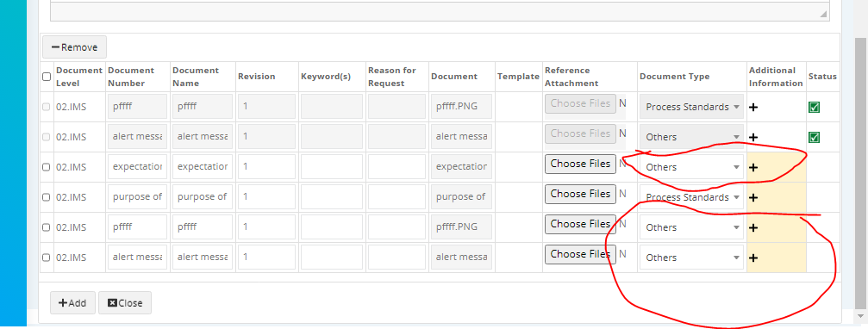Click the plus icon in the editable pffff row
The height and width of the screenshot is (329, 868).
point(752,228)
